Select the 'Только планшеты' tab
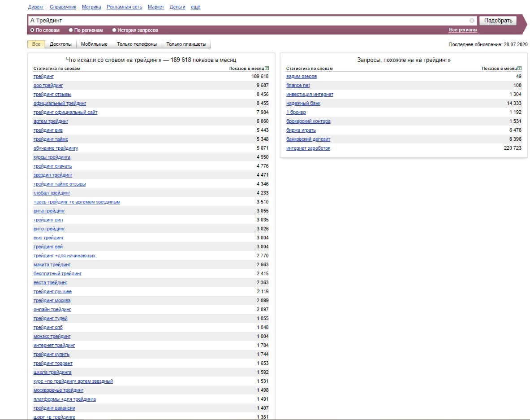The image size is (530, 420). pyautogui.click(x=186, y=44)
